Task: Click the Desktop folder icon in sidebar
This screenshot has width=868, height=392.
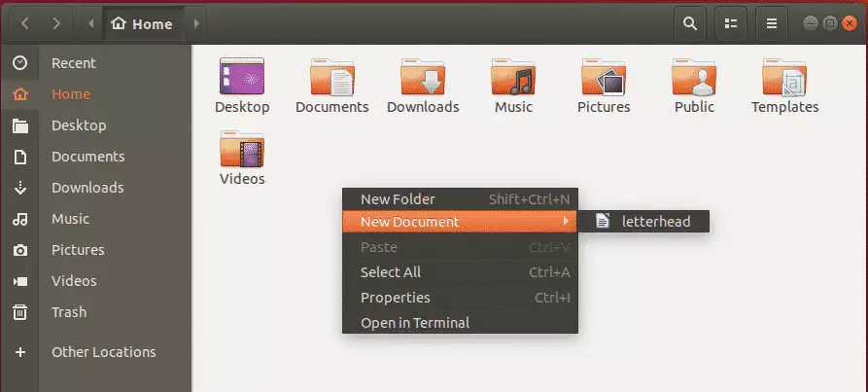Action: tap(20, 125)
